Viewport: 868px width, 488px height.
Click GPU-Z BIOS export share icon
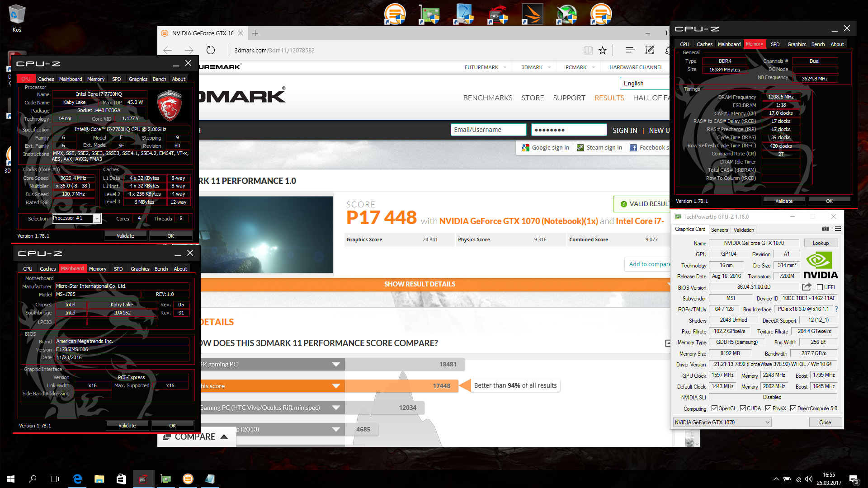pos(807,287)
